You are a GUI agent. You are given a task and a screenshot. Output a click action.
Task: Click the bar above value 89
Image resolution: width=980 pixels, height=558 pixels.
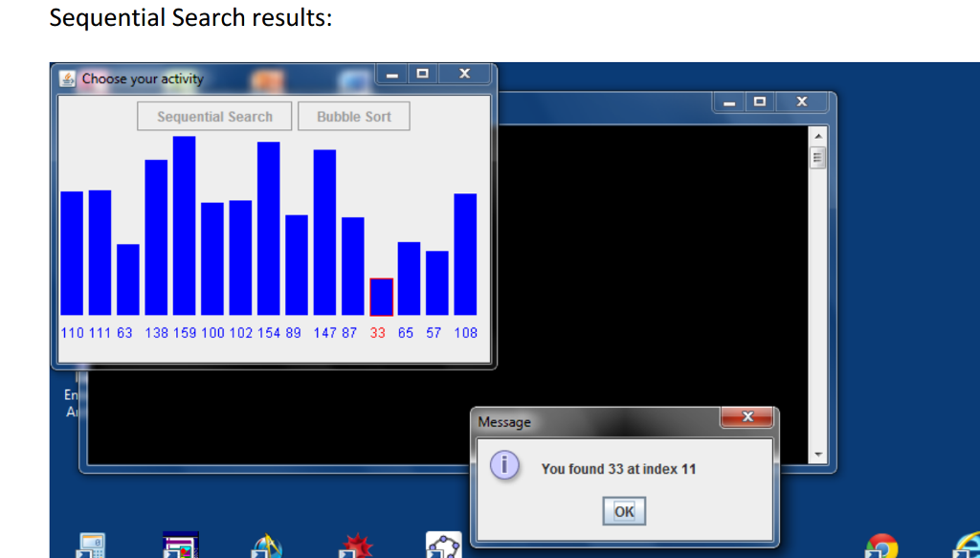pos(297,265)
